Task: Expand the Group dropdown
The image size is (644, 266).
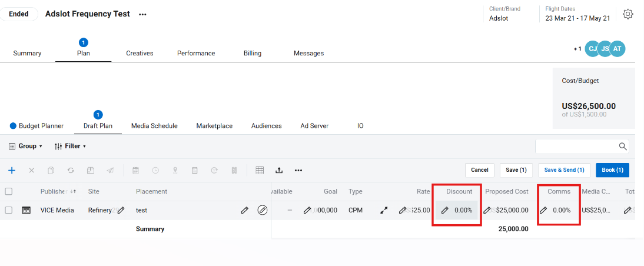Action: [26, 146]
